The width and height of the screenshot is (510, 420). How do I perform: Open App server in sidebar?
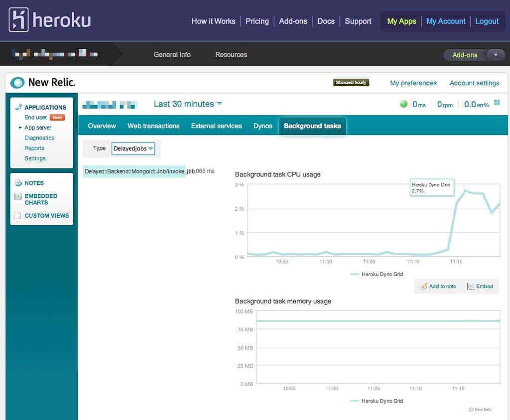tap(38, 128)
